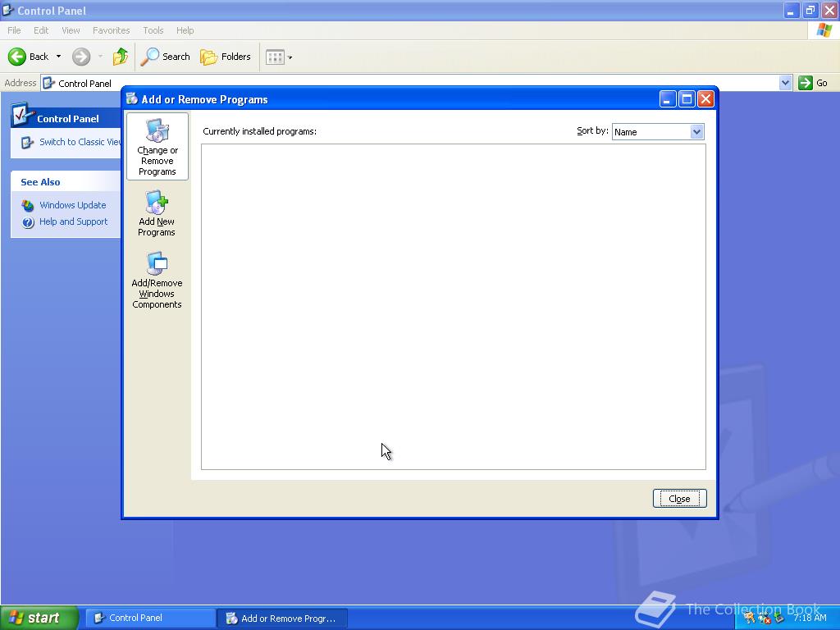
Task: Open the Tools menu
Action: pyautogui.click(x=153, y=30)
